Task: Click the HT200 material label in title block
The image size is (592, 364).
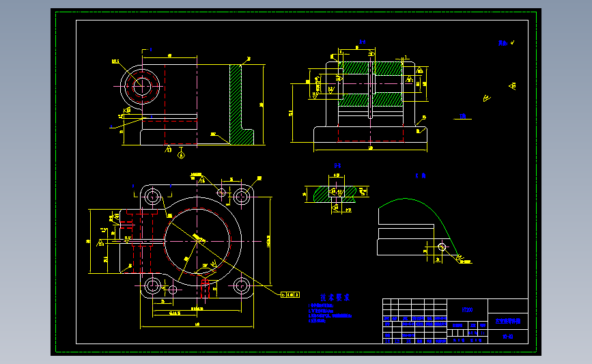Action: coord(467,310)
